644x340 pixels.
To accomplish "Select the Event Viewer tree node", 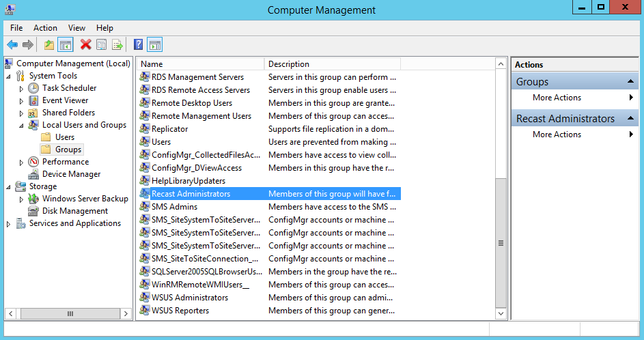I will pyautogui.click(x=65, y=100).
